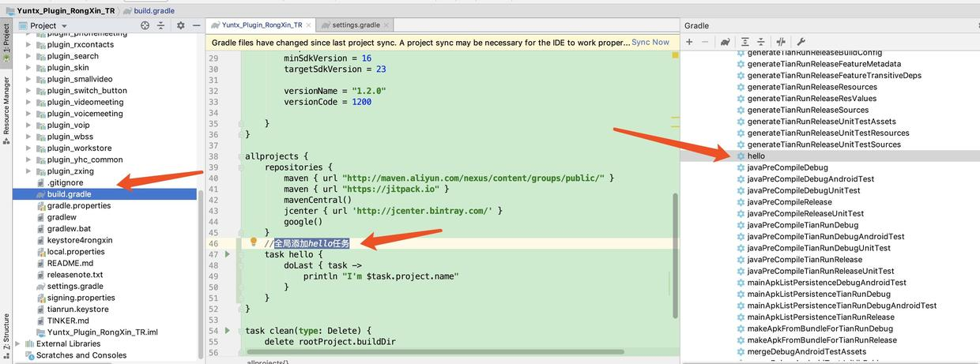
Task: Select mainApkListPersistenceTianRunRelease task
Action: click(x=820, y=317)
